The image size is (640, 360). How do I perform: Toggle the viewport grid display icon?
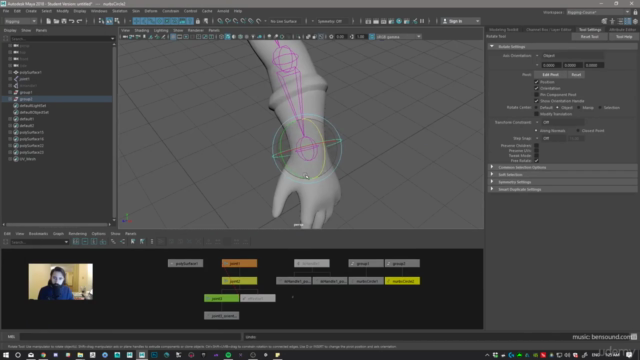coord(173,37)
